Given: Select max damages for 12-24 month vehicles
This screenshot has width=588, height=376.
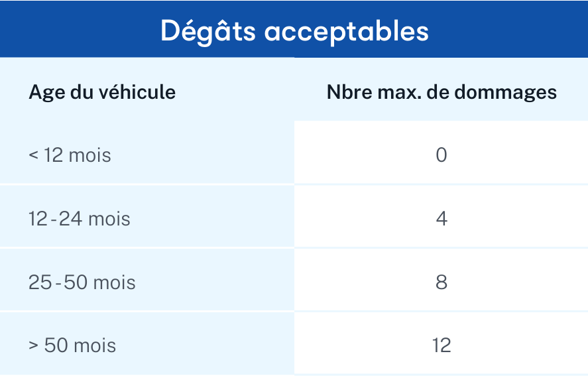Looking at the screenshot, I should tap(441, 219).
